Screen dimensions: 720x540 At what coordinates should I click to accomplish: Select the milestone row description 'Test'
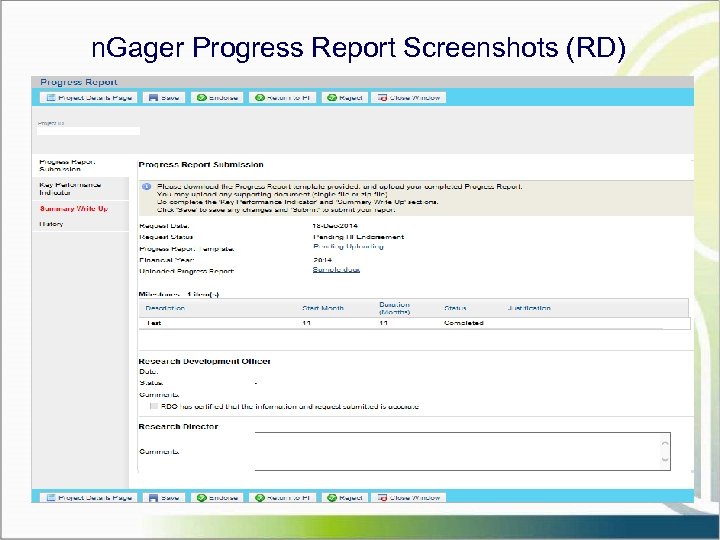[x=154, y=323]
